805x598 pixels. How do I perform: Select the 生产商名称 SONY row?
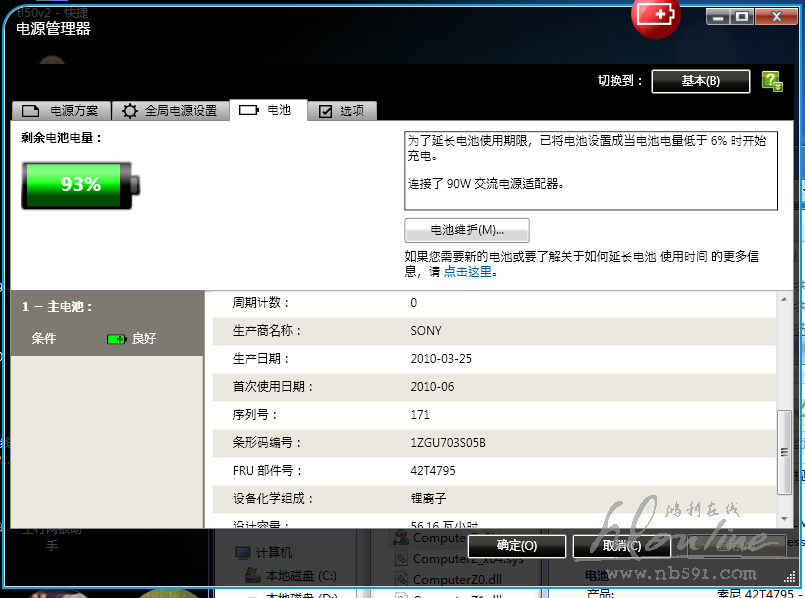click(x=494, y=331)
